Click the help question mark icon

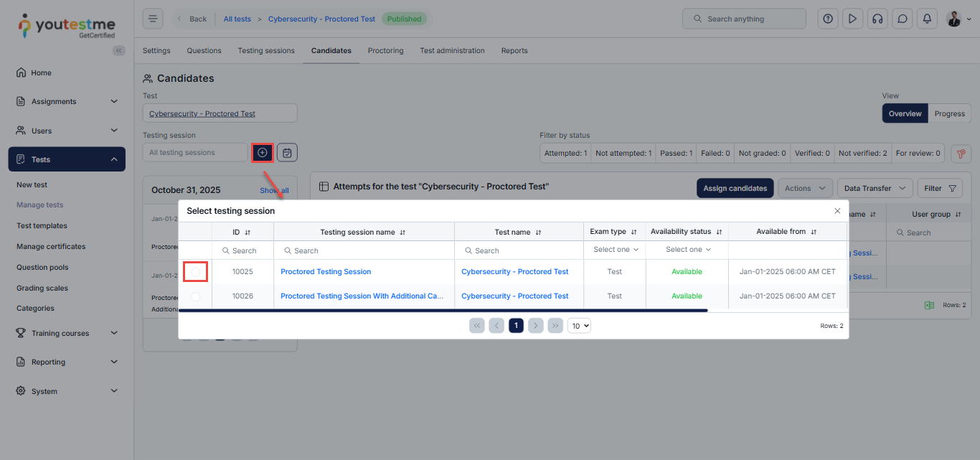pos(828,19)
